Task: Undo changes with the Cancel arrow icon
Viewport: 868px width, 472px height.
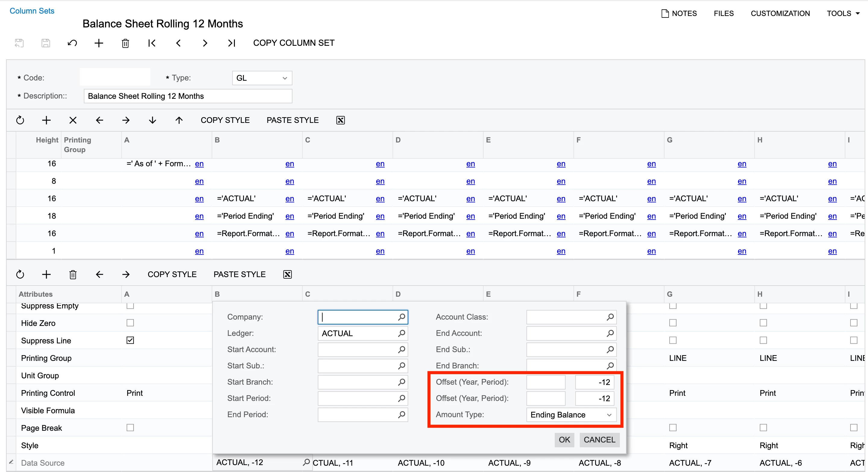Action: (72, 43)
